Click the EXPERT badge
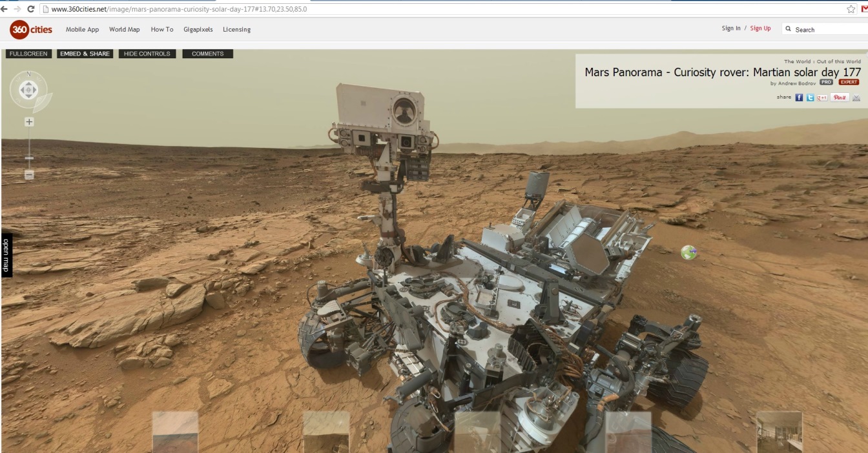This screenshot has height=453, width=868. pyautogui.click(x=849, y=83)
